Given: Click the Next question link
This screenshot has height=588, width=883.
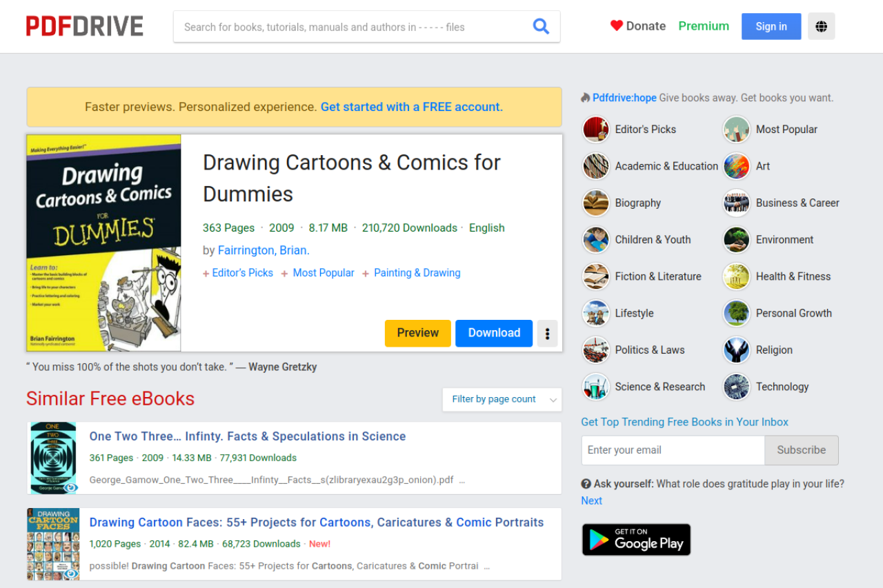Looking at the screenshot, I should pos(592,500).
